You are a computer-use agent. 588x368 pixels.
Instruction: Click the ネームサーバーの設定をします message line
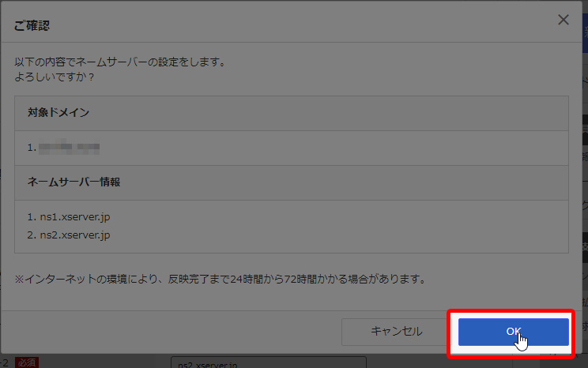[119, 62]
